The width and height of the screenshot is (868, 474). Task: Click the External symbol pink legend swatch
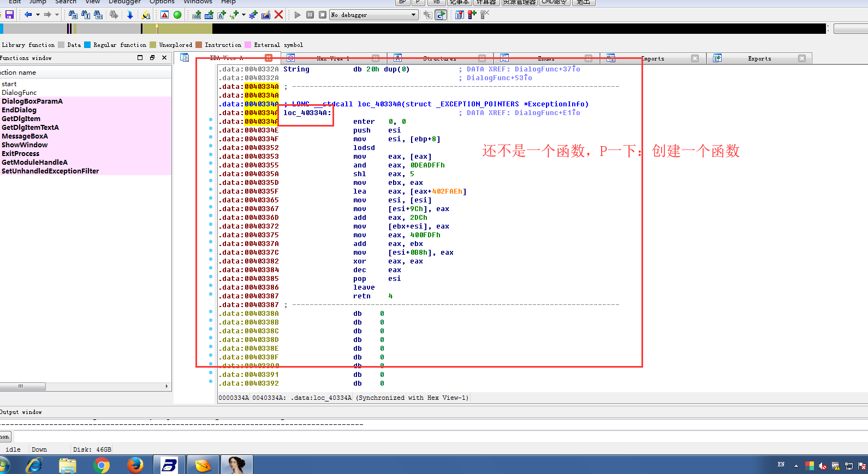[248, 45]
